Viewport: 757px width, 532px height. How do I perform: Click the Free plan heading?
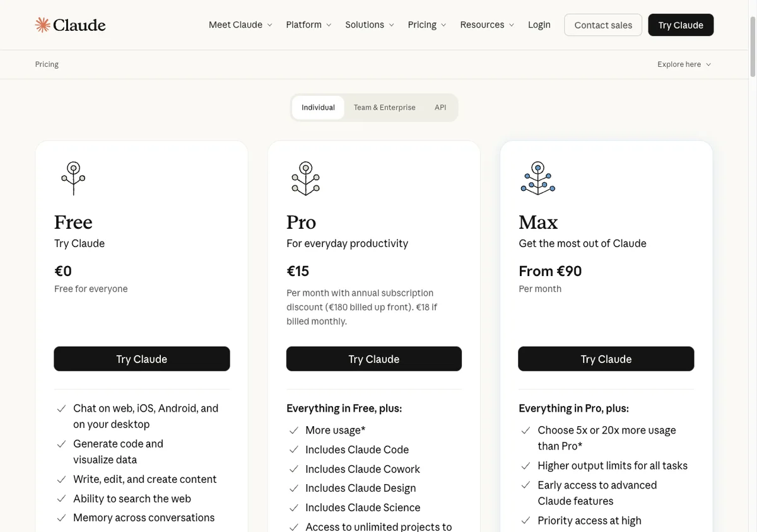pyautogui.click(x=73, y=222)
